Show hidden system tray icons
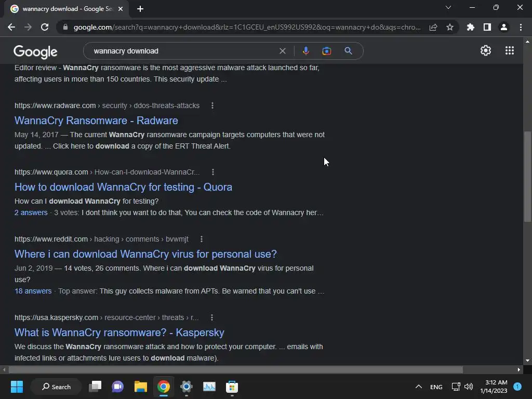Viewport: 532px width, 399px height. pos(419,387)
